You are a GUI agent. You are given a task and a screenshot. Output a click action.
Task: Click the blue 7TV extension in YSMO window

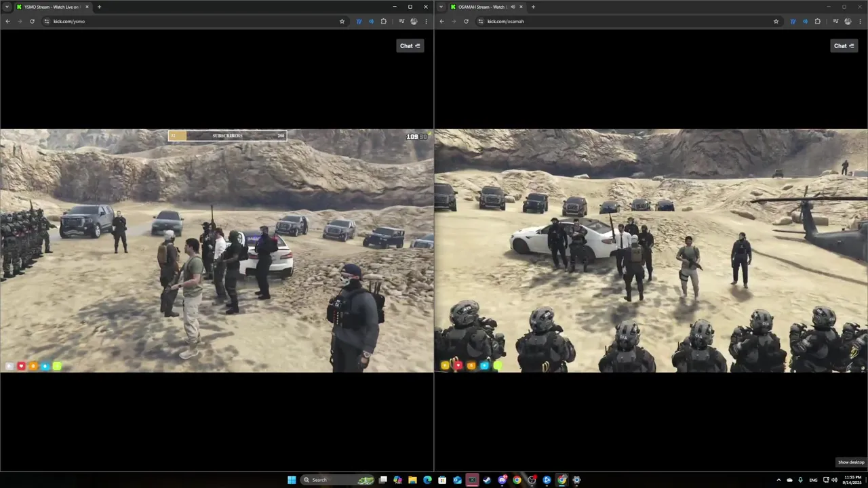tap(359, 21)
